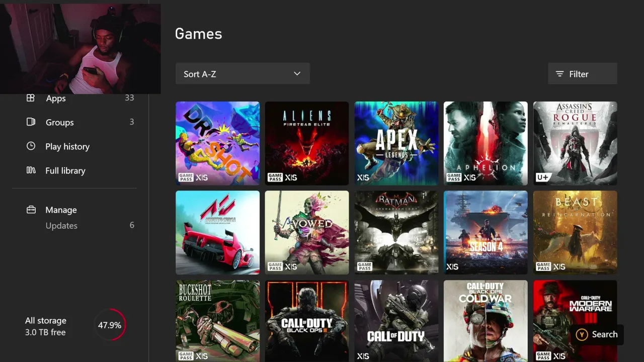The height and width of the screenshot is (362, 644).
Task: Open Apex Legends game tile
Action: point(396,143)
